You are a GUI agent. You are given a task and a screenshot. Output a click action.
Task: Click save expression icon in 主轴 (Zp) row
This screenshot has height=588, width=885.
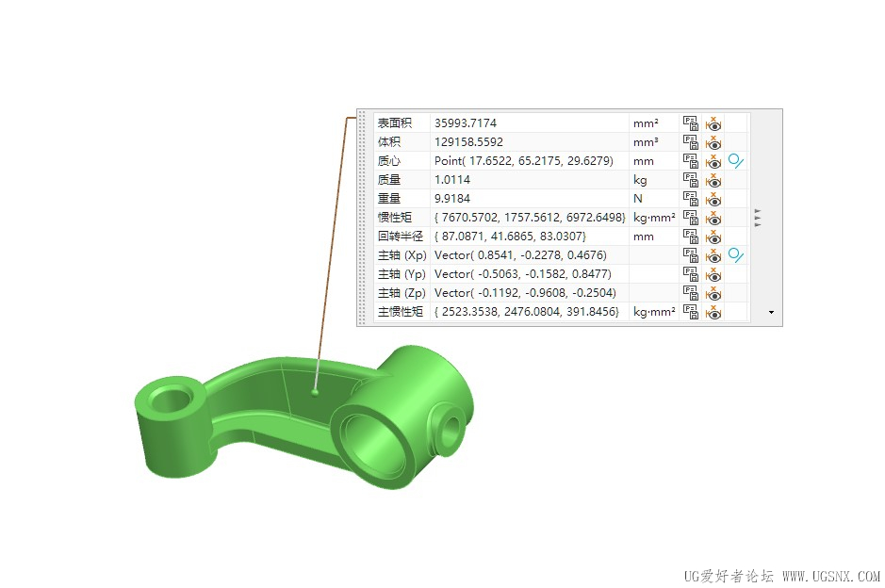[690, 292]
